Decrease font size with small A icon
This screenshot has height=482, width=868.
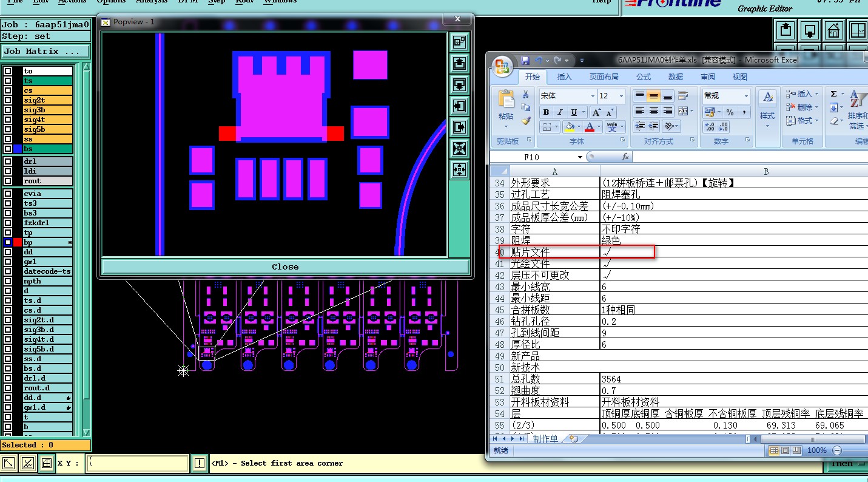pos(610,112)
